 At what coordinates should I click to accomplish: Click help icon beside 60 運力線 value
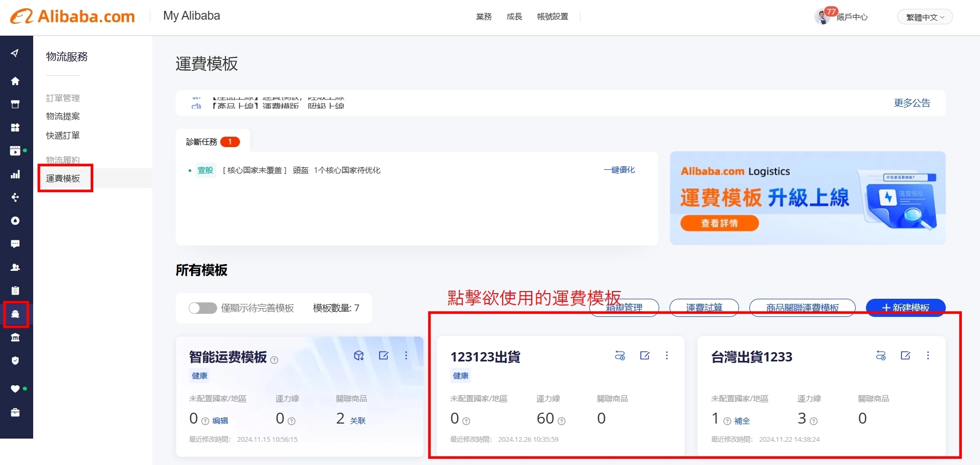pyautogui.click(x=561, y=421)
